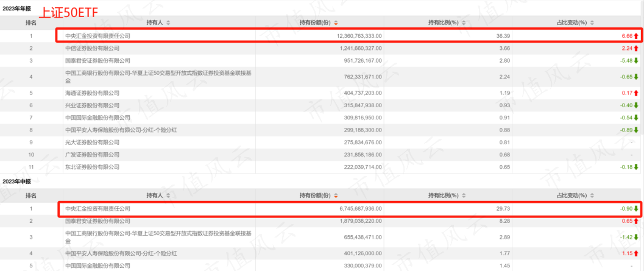Click the change value 1.15
This screenshot has width=644, height=271.
tap(627, 253)
